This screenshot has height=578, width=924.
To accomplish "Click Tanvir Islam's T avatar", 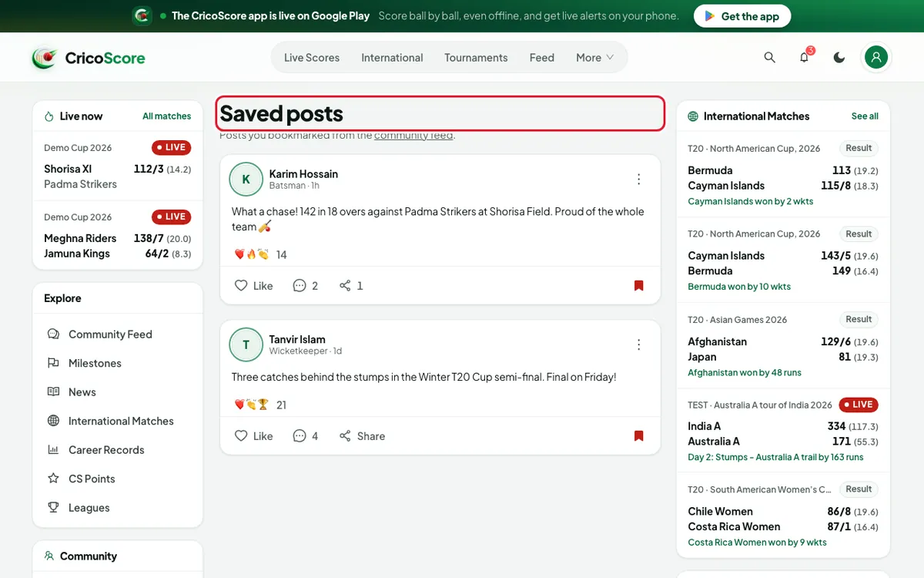I will point(246,345).
